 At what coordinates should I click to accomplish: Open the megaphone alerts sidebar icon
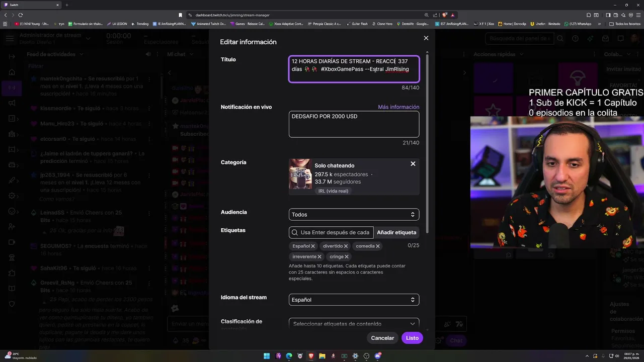(12, 103)
